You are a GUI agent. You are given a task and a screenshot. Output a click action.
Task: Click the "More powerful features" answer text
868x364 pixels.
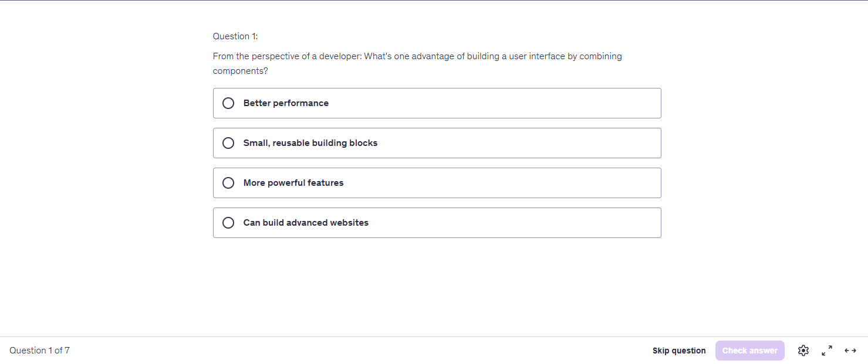pyautogui.click(x=293, y=183)
